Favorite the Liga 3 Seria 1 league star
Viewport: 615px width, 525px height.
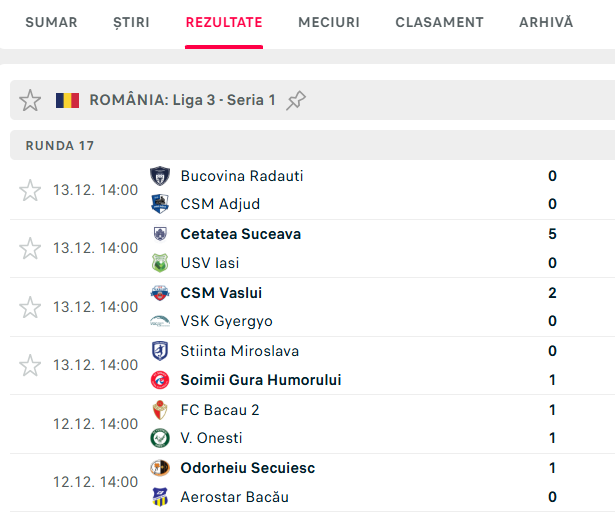(x=31, y=100)
